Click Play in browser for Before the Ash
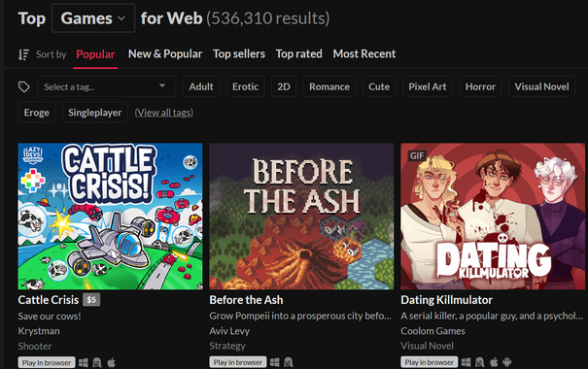 pyautogui.click(x=238, y=362)
